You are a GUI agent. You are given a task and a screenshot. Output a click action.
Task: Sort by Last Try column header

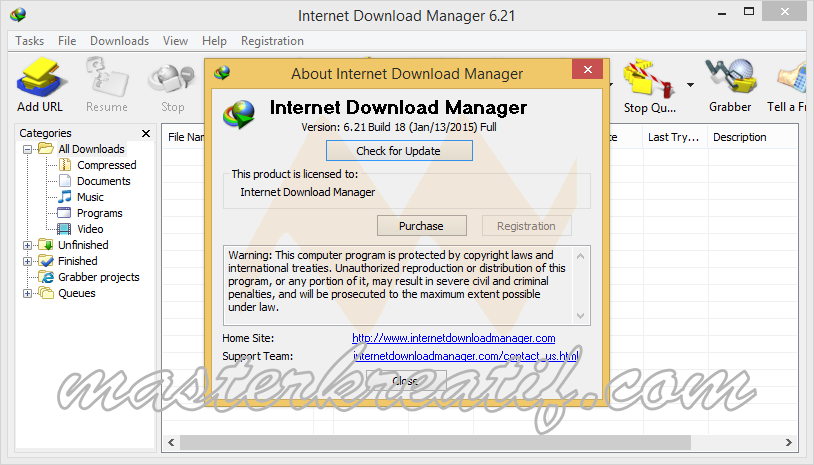(x=673, y=137)
